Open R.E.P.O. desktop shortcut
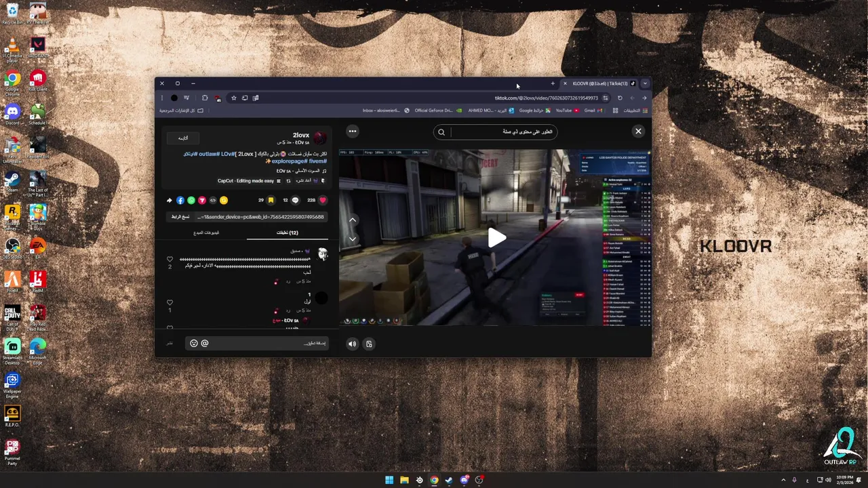The height and width of the screenshot is (488, 868). pyautogui.click(x=12, y=416)
